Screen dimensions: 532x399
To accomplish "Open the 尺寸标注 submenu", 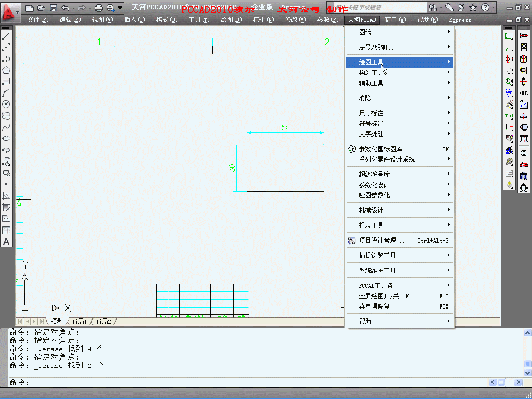I will 400,113.
